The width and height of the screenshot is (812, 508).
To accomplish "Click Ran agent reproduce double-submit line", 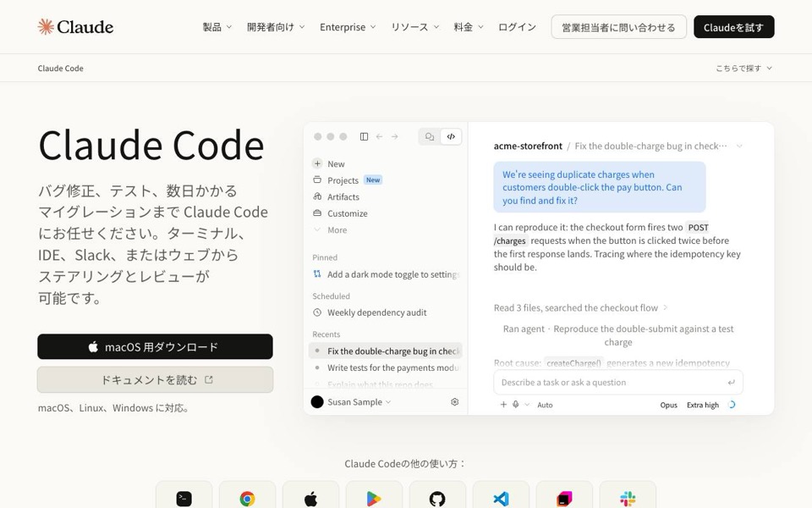I will pyautogui.click(x=617, y=335).
